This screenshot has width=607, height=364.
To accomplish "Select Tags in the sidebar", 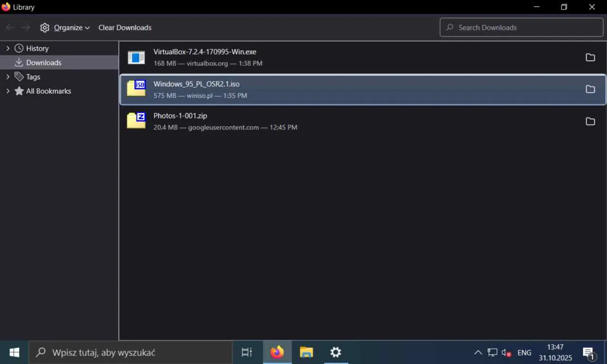I will (x=33, y=77).
